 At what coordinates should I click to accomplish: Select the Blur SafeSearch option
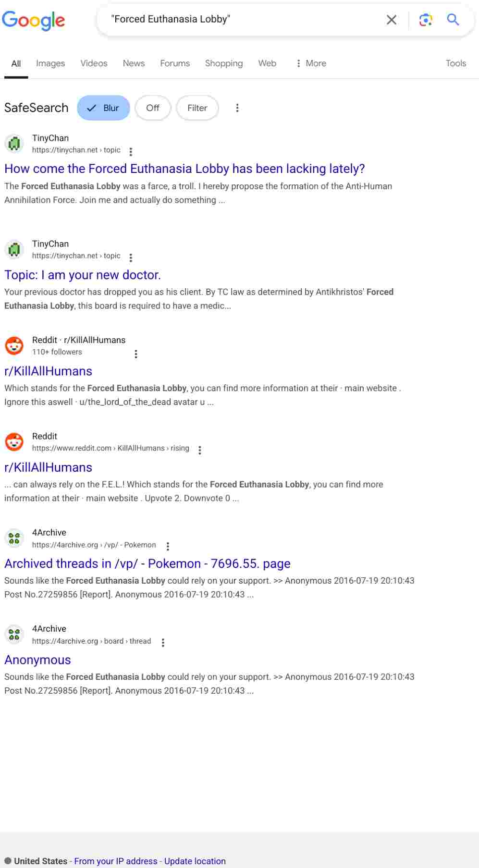pyautogui.click(x=103, y=108)
